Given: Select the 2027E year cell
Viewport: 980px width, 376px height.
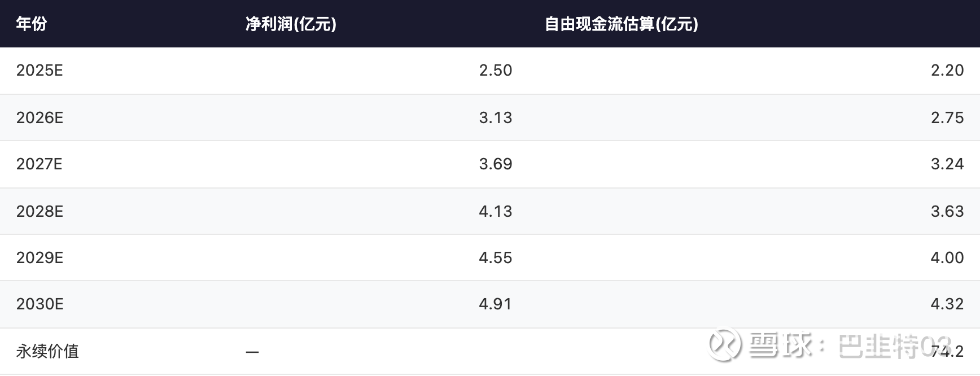Looking at the screenshot, I should coord(40,164).
